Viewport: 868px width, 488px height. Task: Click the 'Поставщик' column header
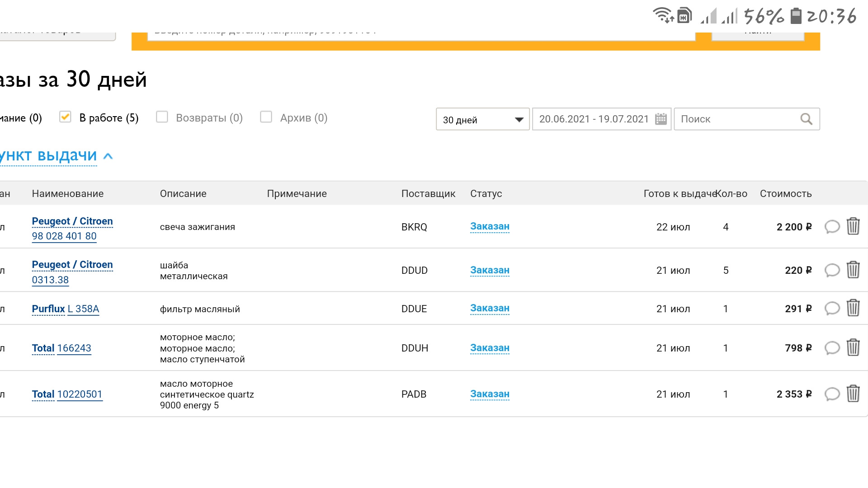click(x=428, y=194)
